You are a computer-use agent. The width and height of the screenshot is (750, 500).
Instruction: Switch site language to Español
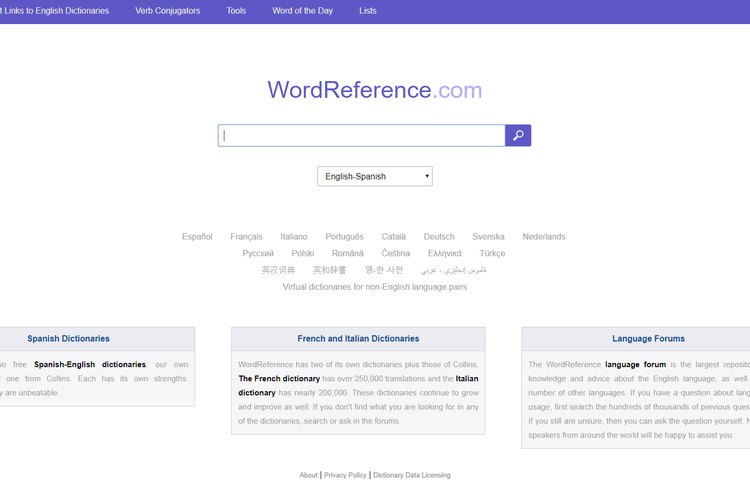pos(197,236)
